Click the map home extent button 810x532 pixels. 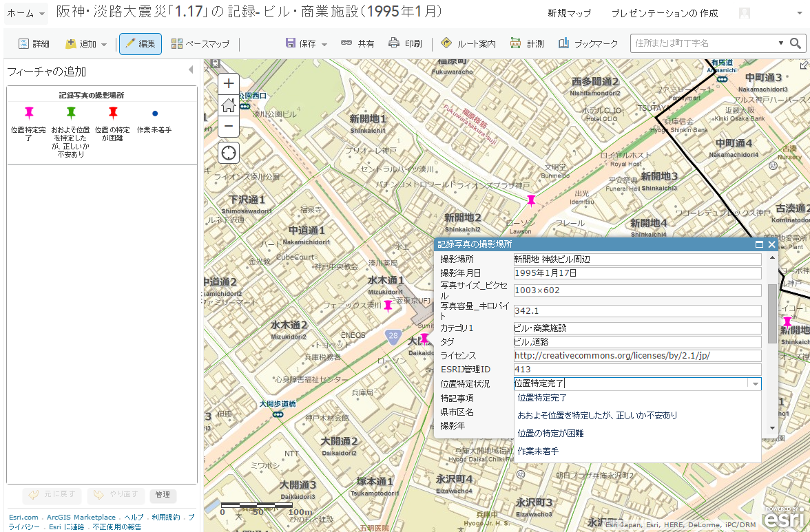coord(229,105)
